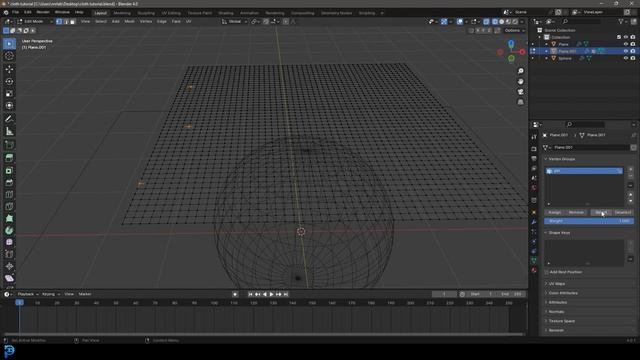Open the Object Data properties tab
This screenshot has height=360, width=640.
[534, 260]
